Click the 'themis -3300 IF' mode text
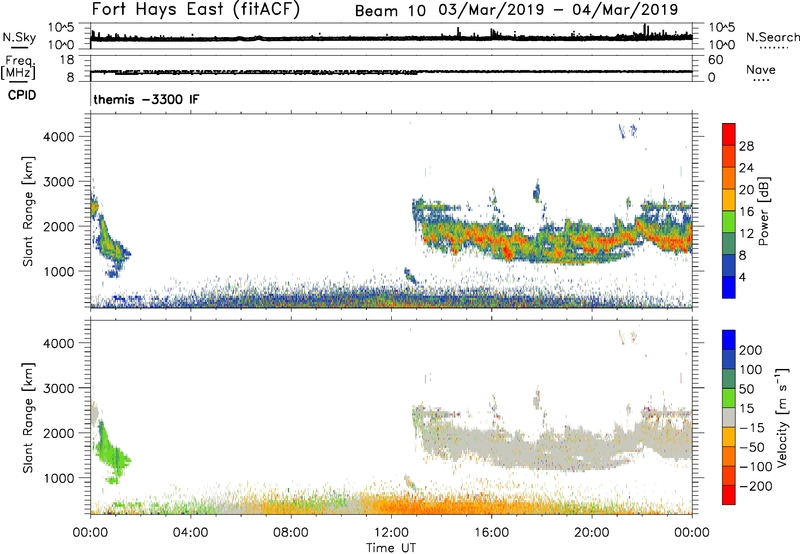This screenshot has width=800, height=554. click(x=146, y=99)
